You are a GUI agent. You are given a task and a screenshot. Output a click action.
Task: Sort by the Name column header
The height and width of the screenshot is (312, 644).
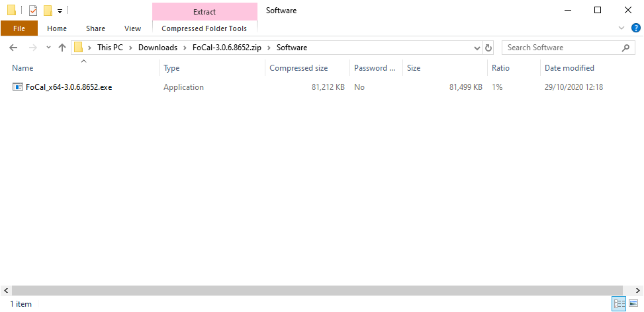point(23,68)
